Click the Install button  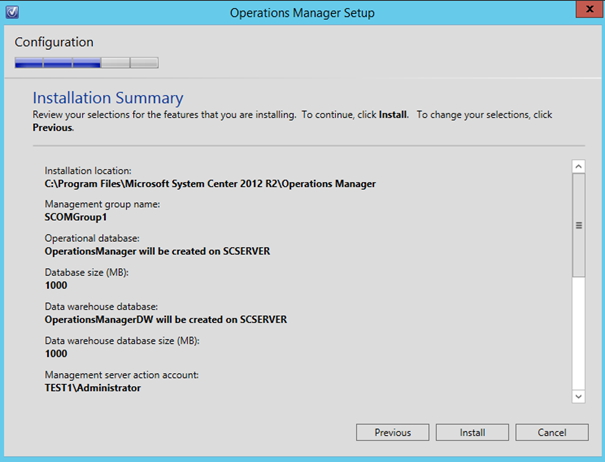coord(472,432)
